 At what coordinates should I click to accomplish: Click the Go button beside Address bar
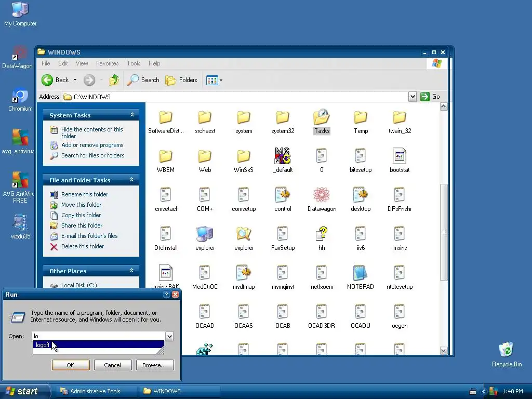pyautogui.click(x=430, y=97)
